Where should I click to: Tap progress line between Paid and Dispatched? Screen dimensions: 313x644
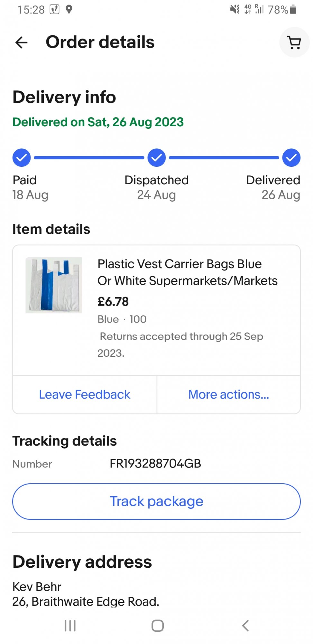[x=89, y=158]
